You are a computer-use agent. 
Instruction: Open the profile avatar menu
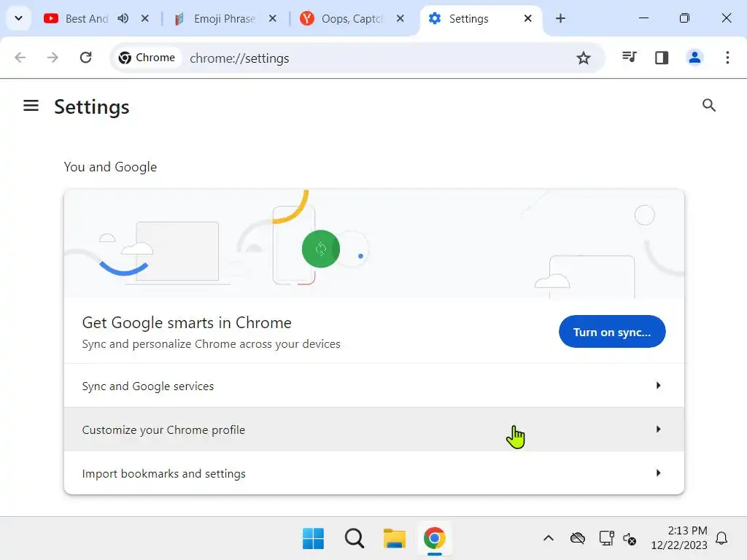tap(694, 58)
